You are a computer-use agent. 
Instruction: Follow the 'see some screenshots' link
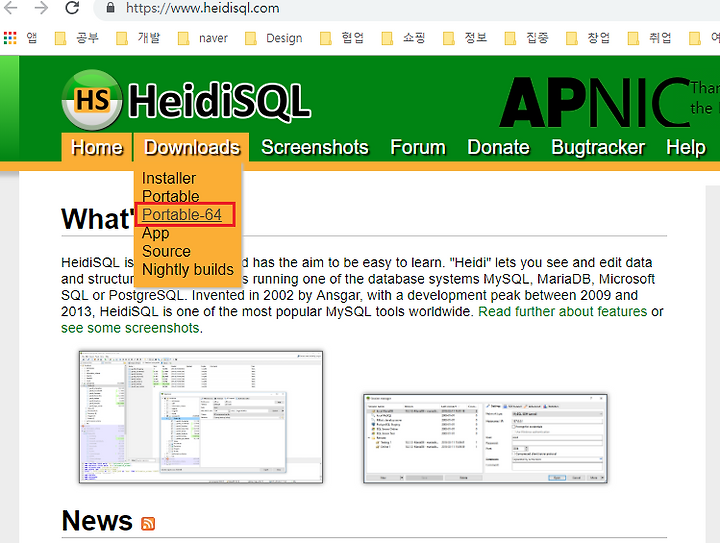click(x=130, y=328)
